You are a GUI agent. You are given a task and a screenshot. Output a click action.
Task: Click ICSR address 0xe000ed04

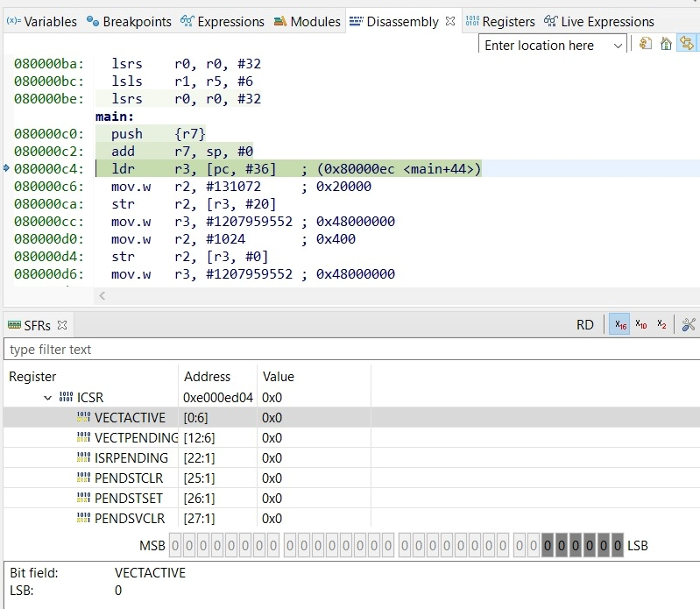pyautogui.click(x=218, y=397)
